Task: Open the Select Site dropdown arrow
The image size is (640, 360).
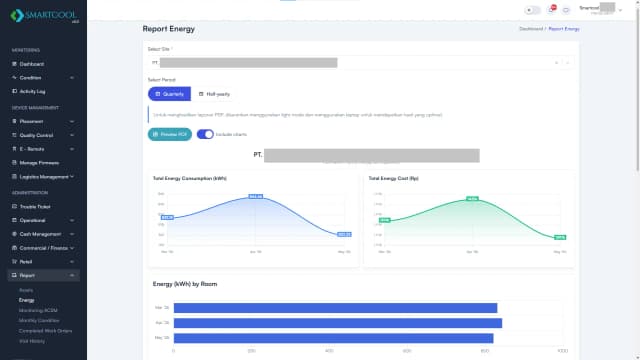Action: [567, 63]
